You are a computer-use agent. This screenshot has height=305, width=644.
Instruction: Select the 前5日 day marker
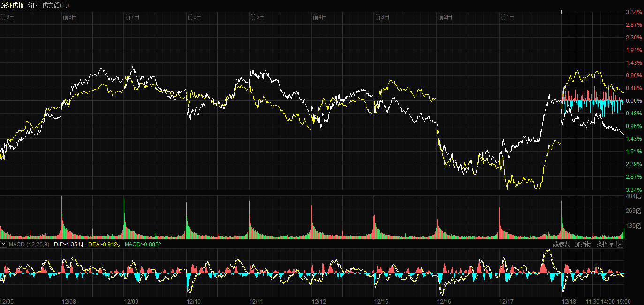[257, 17]
